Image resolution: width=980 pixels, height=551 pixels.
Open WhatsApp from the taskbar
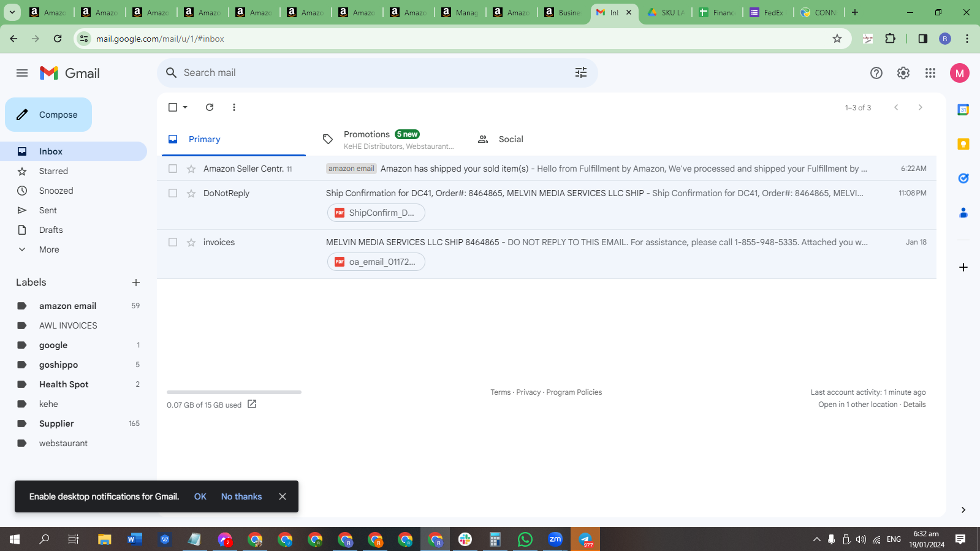click(525, 539)
